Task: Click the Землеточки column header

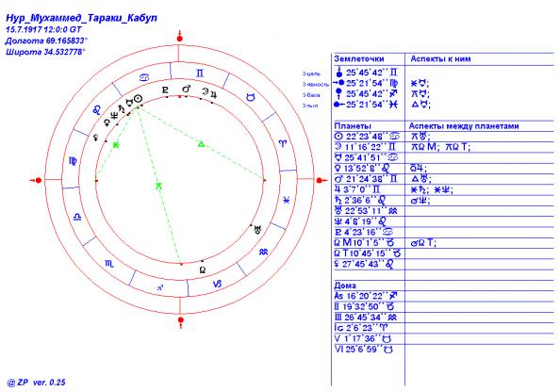Action: 359,59
